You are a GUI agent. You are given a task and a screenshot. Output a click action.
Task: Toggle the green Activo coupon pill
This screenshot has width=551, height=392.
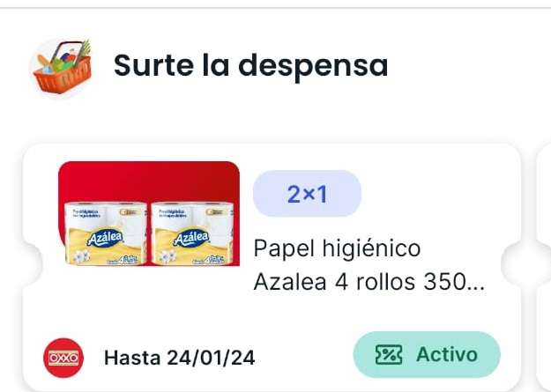point(427,354)
